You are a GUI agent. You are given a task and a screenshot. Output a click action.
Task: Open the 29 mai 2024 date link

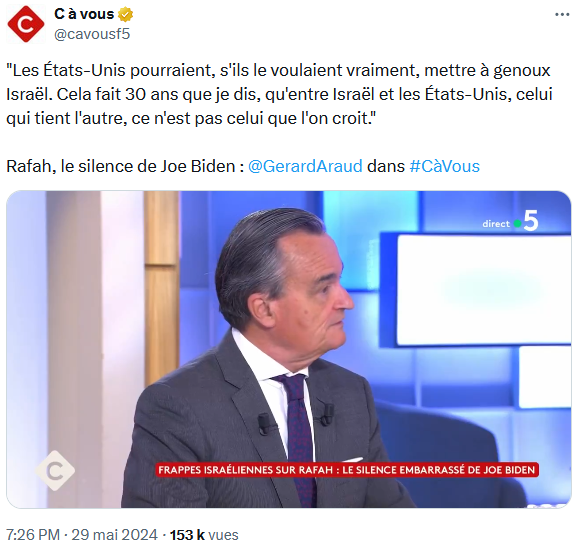[114, 535]
